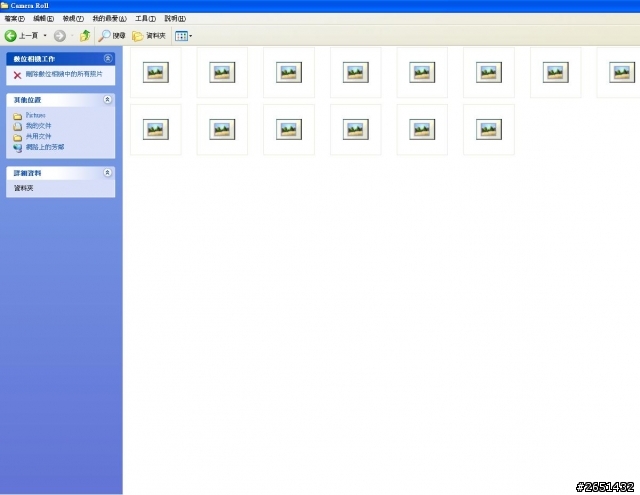
Task: Open the 檢視(V) menu
Action: 73,18
